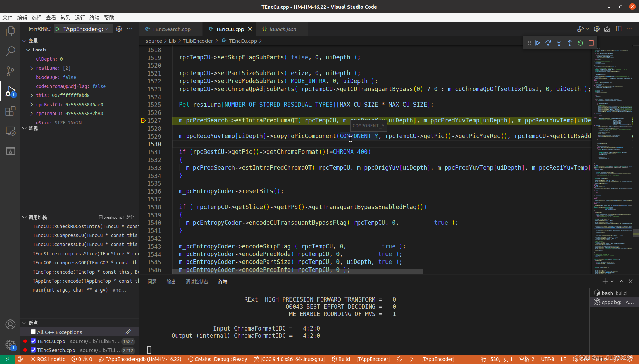Screen dimensions: 639x364
Task: Expand the resiLuma variable
Action: [32, 68]
